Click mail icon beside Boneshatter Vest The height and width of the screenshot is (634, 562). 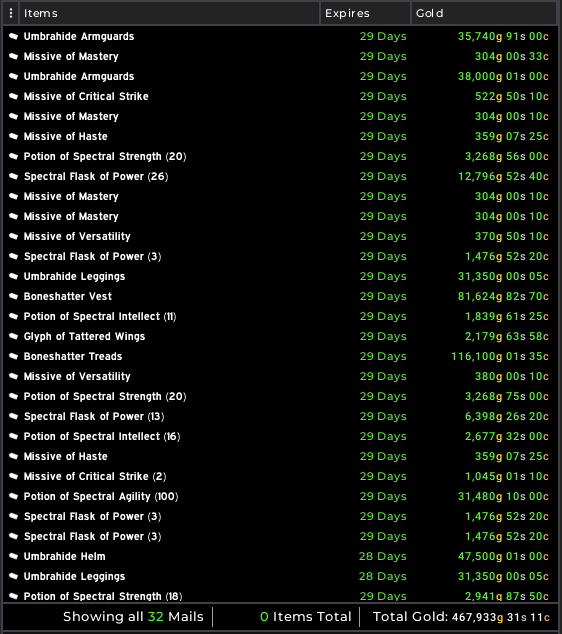pos(13,296)
